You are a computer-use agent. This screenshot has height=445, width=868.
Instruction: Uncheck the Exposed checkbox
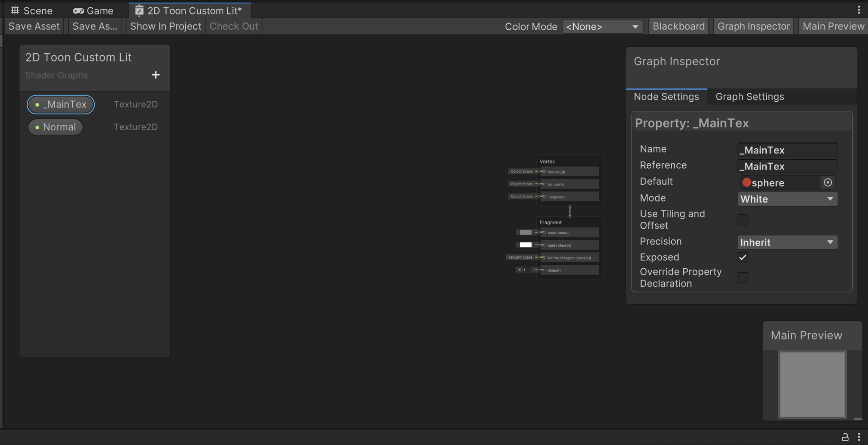[742, 257]
